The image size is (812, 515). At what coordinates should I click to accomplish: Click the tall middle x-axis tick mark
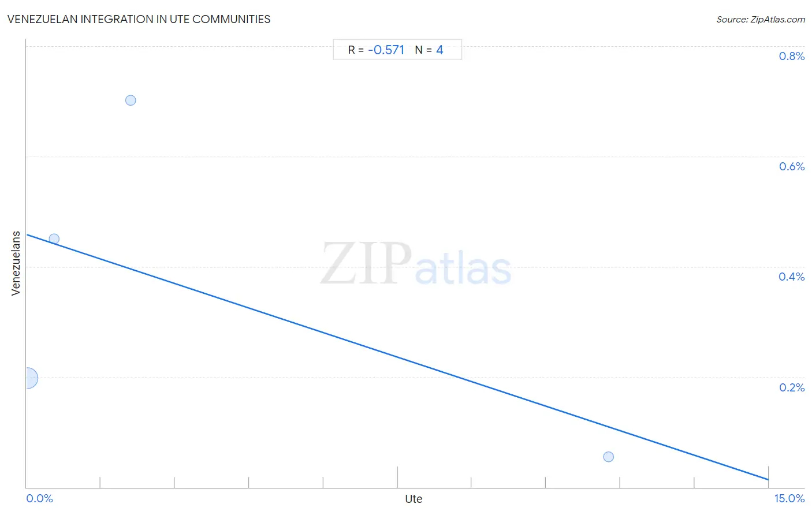pos(397,477)
